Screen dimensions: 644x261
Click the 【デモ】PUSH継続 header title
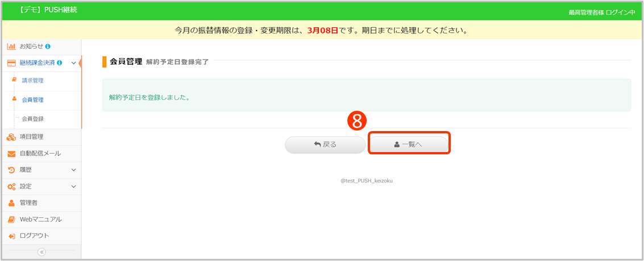(48, 11)
